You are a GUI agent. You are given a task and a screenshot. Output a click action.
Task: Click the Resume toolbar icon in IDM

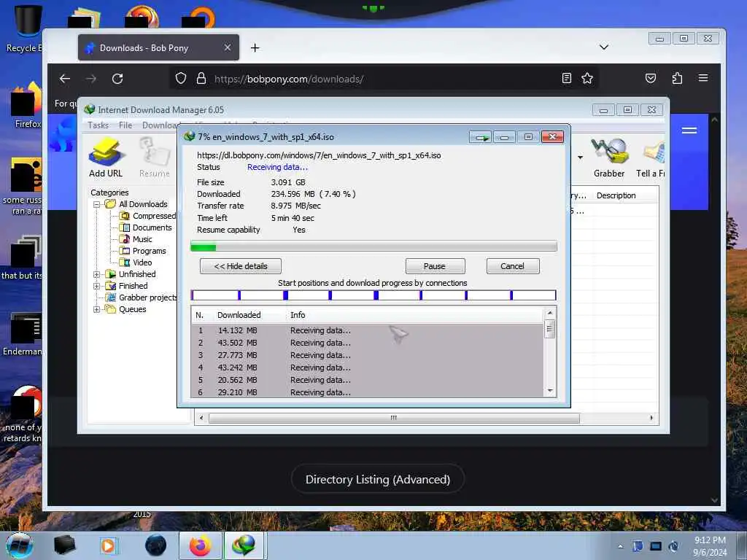click(155, 157)
